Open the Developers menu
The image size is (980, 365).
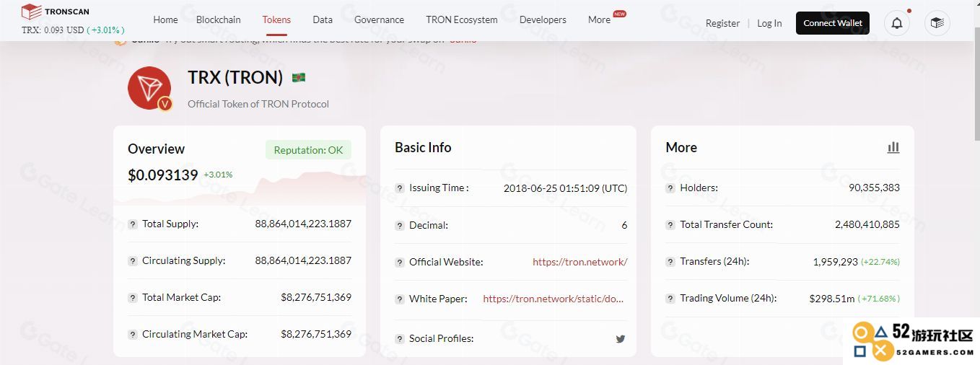click(x=543, y=19)
